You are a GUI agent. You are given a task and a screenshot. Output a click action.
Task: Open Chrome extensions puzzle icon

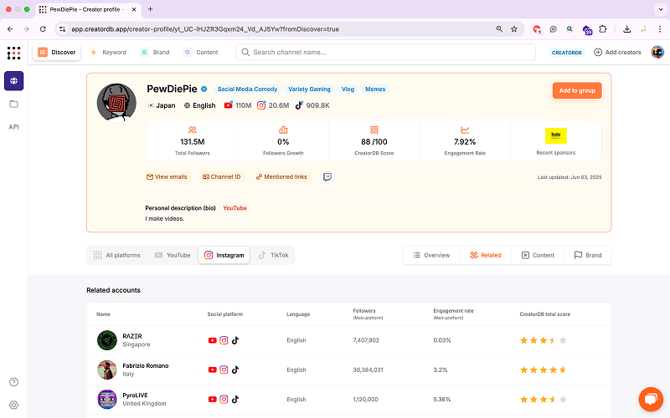pos(602,29)
